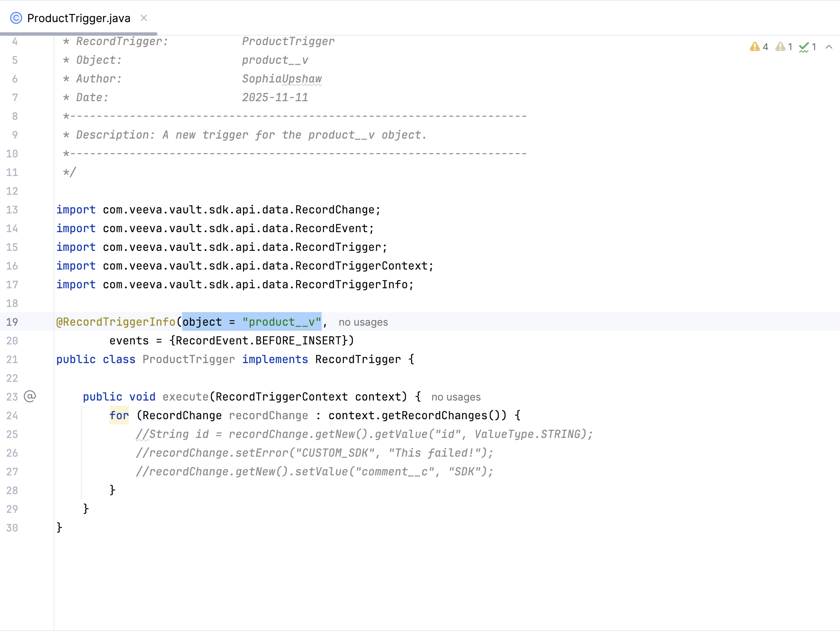This screenshot has height=631, width=840.
Task: Click line number 30 in the gutter
Action: [12, 528]
